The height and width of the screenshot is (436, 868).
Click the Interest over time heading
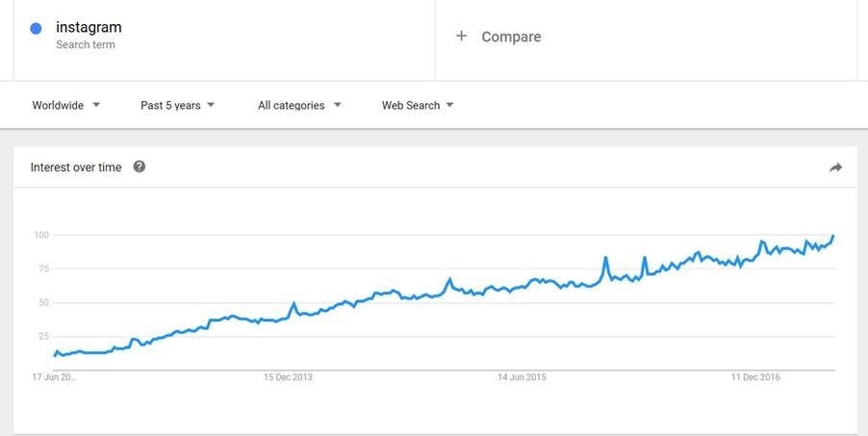[x=76, y=167]
